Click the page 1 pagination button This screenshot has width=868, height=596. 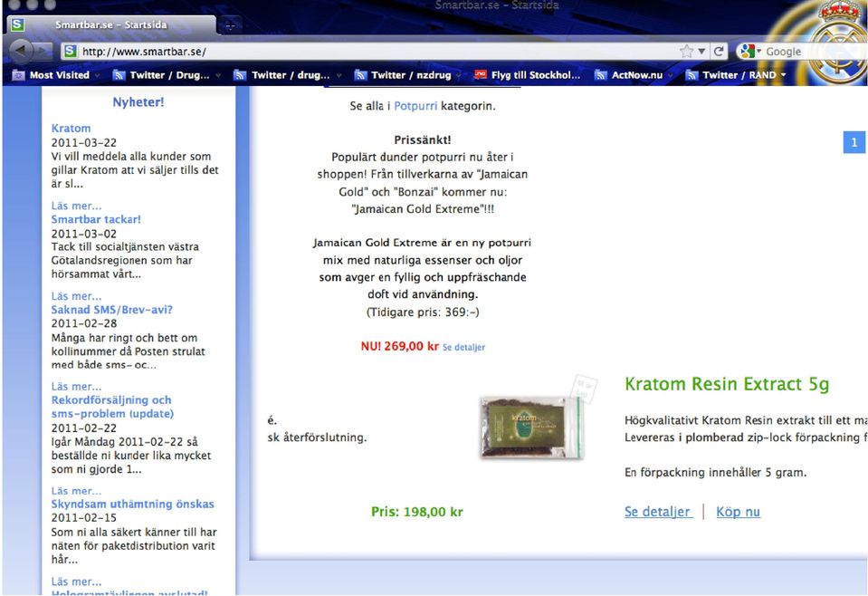point(854,142)
